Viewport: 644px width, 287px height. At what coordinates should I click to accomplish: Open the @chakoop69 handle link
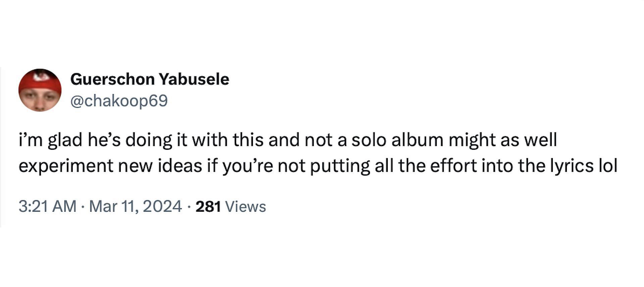pyautogui.click(x=119, y=101)
